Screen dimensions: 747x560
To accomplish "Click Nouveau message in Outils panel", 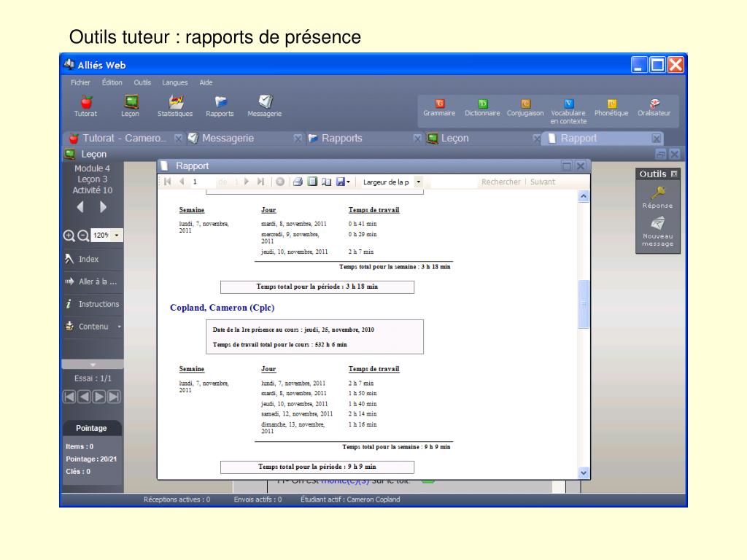I will tap(658, 232).
